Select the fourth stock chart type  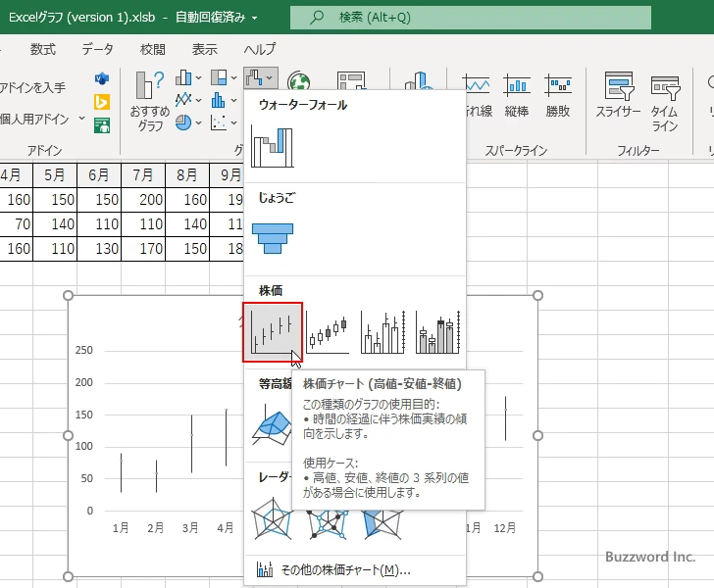click(437, 332)
